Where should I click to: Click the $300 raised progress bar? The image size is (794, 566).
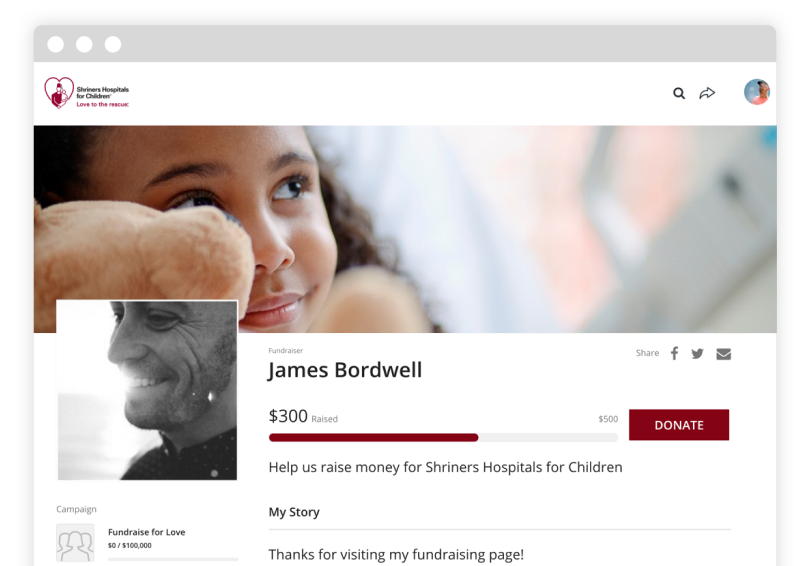pyautogui.click(x=443, y=437)
